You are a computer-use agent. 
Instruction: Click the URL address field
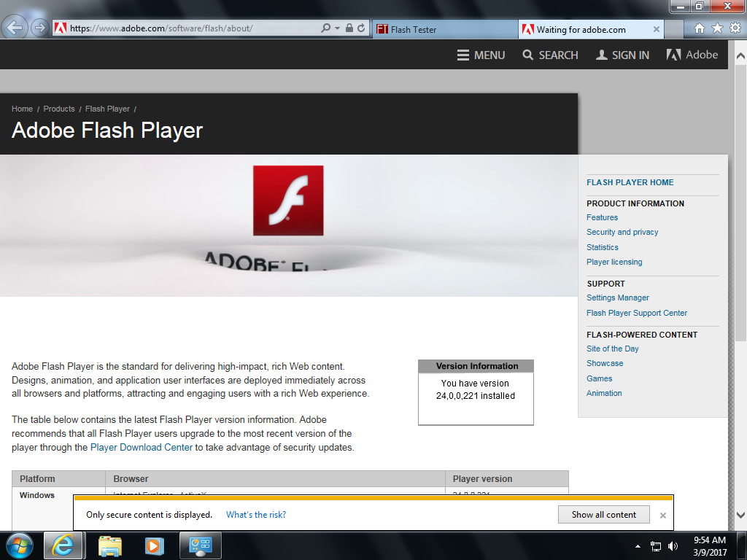190,28
